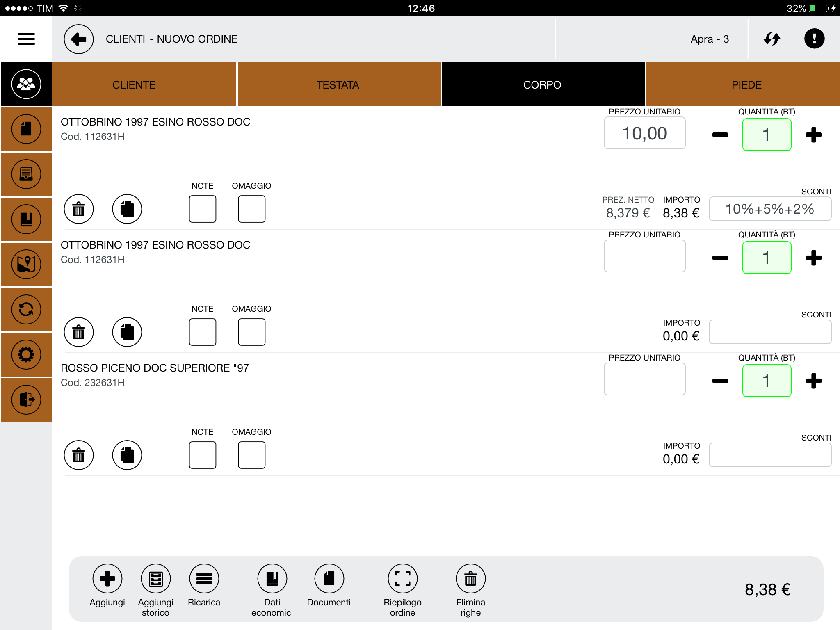This screenshot has height=630, width=840.
Task: Edit the 10%+5%+2% sconti field
Action: (x=769, y=209)
